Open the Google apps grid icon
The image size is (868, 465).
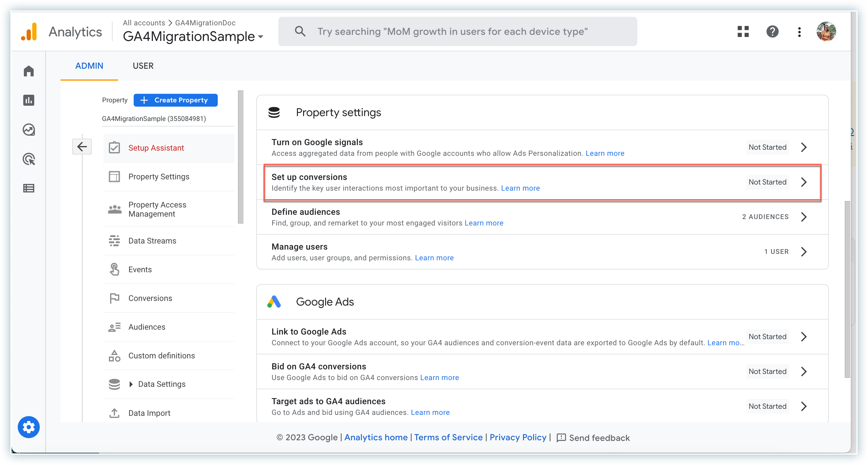point(743,32)
